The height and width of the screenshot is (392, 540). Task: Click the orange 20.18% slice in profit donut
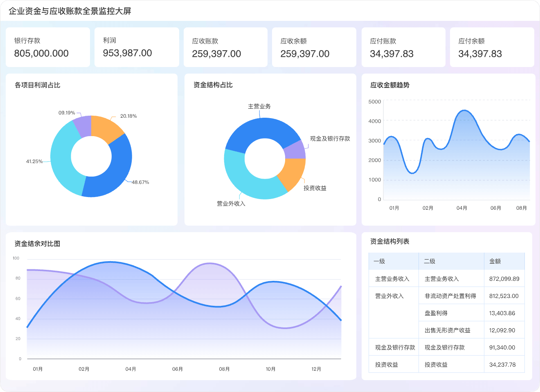point(106,129)
